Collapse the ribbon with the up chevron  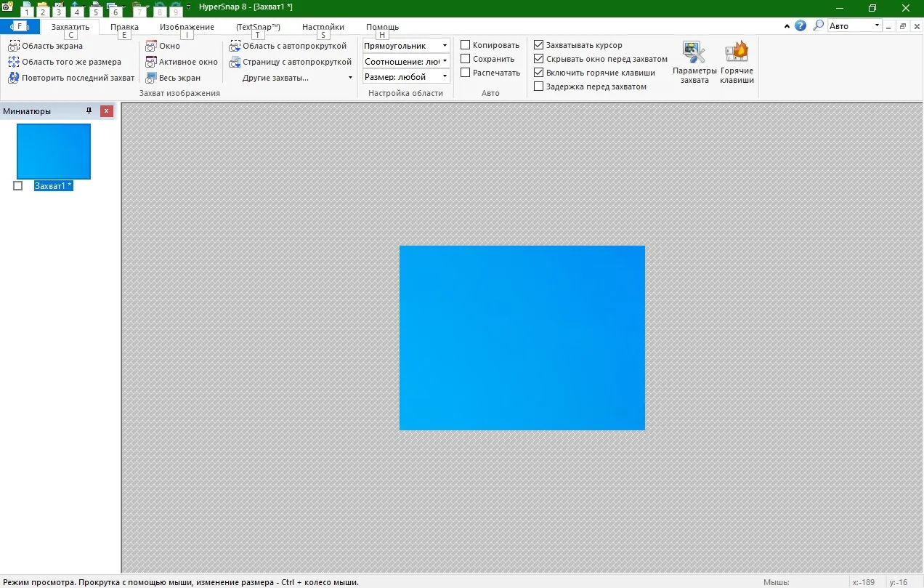(x=787, y=26)
